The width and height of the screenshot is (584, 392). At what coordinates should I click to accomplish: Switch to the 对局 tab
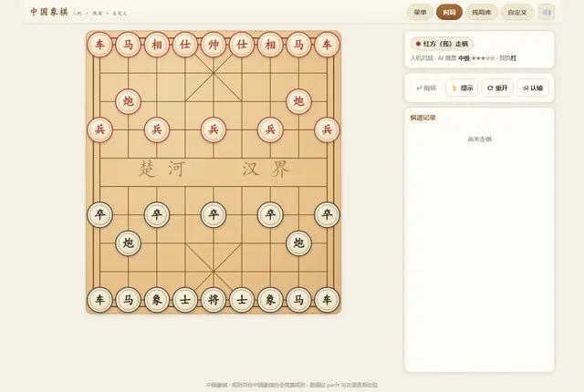click(449, 12)
